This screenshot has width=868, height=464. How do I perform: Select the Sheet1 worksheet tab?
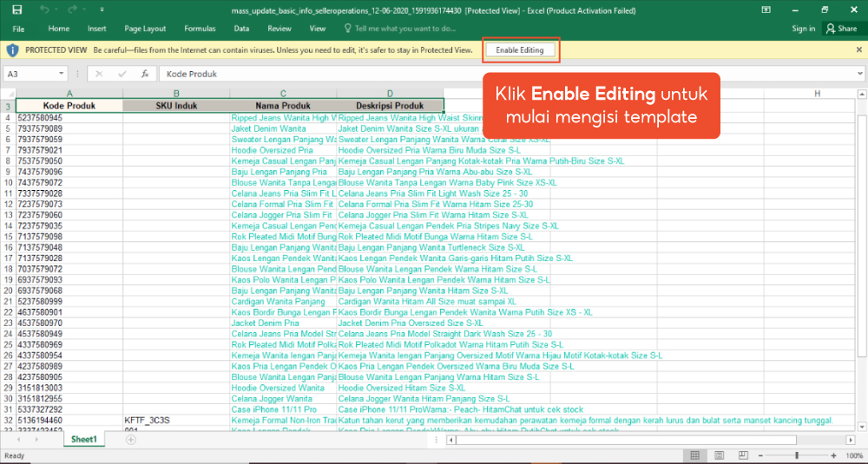[84, 440]
